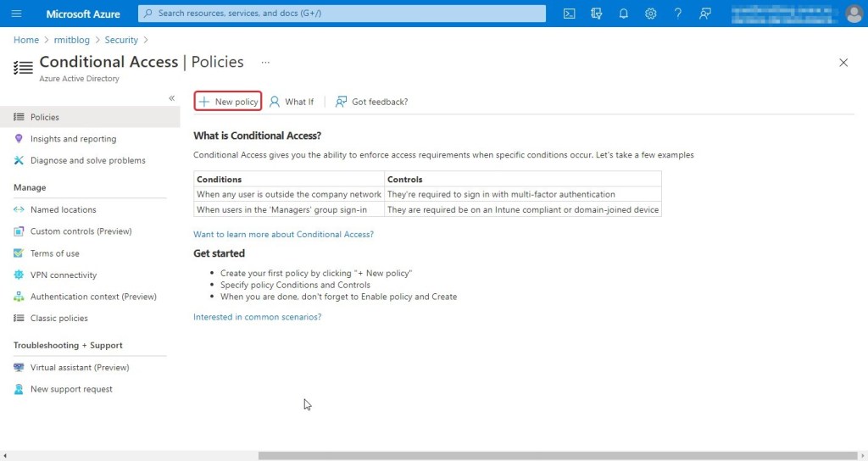This screenshot has width=868, height=461.
Task: Collapse the sidebar with the double chevron
Action: pyautogui.click(x=171, y=98)
